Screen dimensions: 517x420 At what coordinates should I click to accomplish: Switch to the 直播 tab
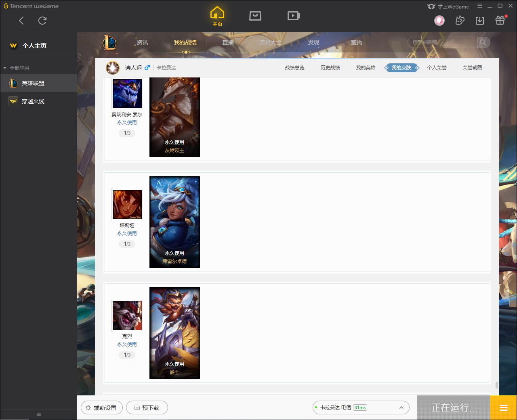[228, 42]
